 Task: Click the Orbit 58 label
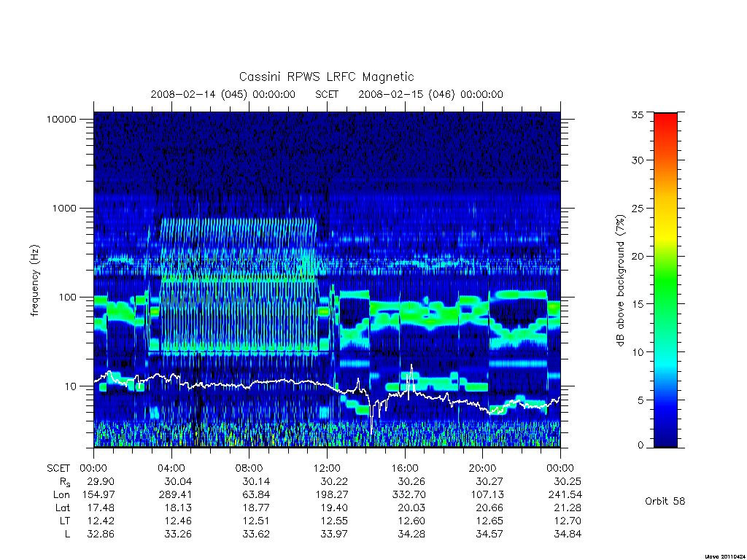[665, 501]
